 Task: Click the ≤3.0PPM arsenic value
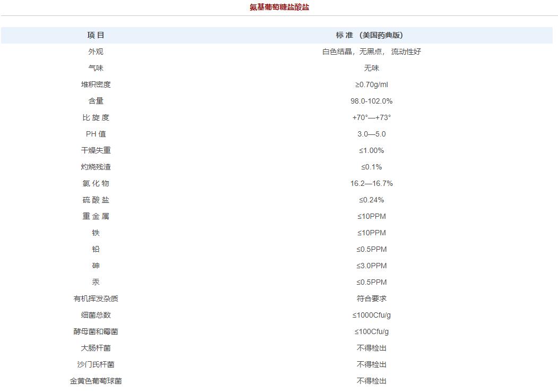pos(371,266)
